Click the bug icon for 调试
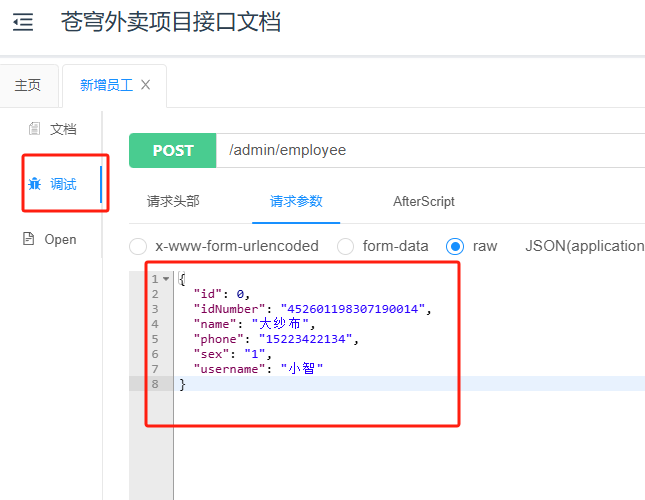Image resolution: width=645 pixels, height=500 pixels. (x=35, y=184)
